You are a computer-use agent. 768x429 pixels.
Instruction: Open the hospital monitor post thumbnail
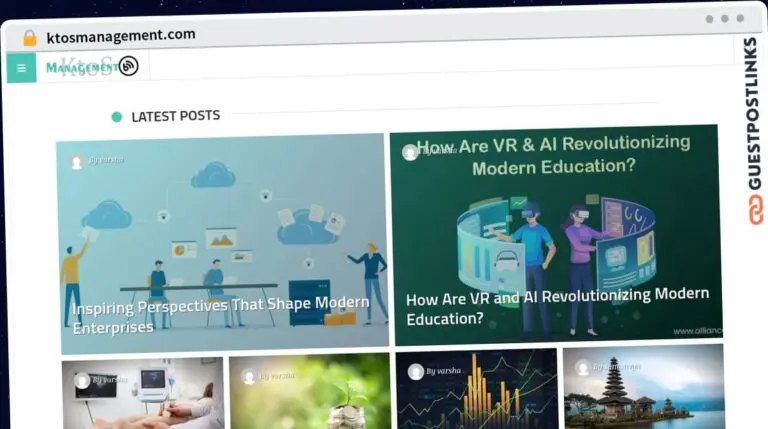(x=143, y=394)
